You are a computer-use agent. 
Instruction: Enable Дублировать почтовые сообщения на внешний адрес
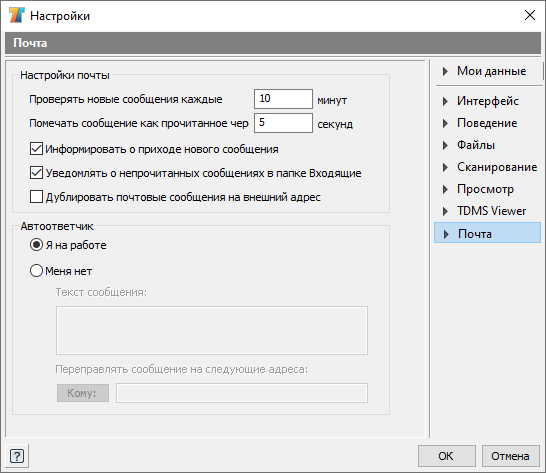(36, 197)
